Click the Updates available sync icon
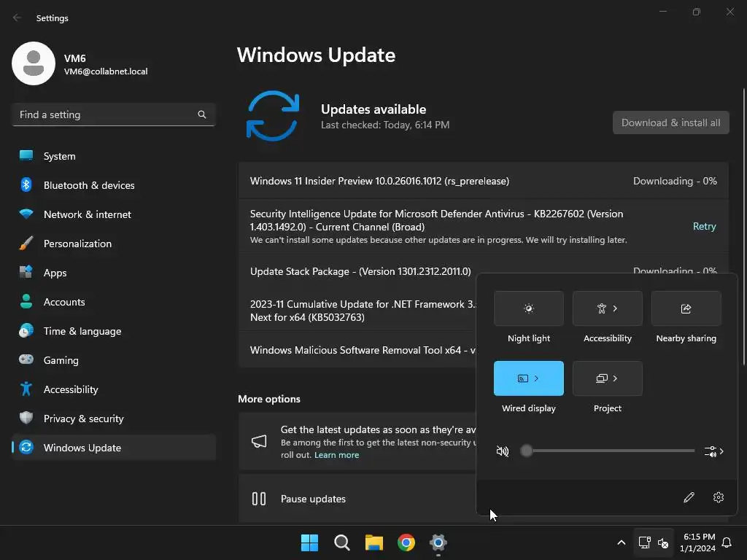 (273, 116)
